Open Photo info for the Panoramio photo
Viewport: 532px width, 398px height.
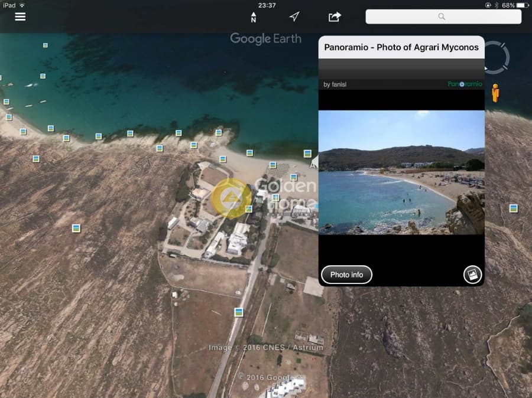(346, 275)
